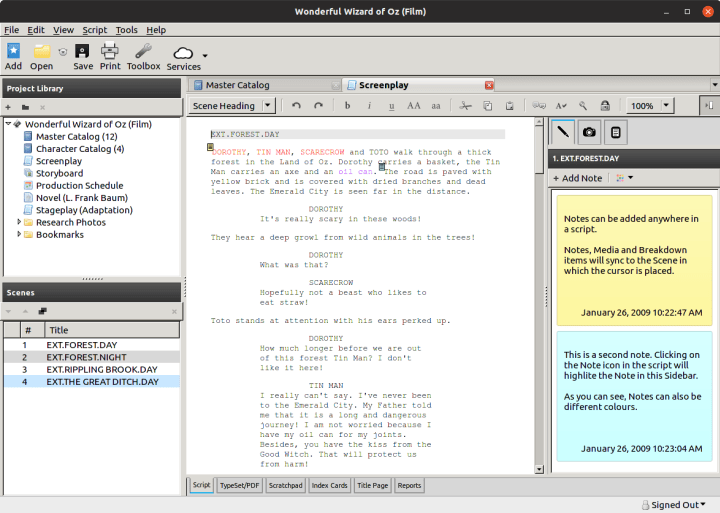This screenshot has width=720, height=513.
Task: Click the note icon beside DOROTHY line
Action: pyautogui.click(x=210, y=147)
